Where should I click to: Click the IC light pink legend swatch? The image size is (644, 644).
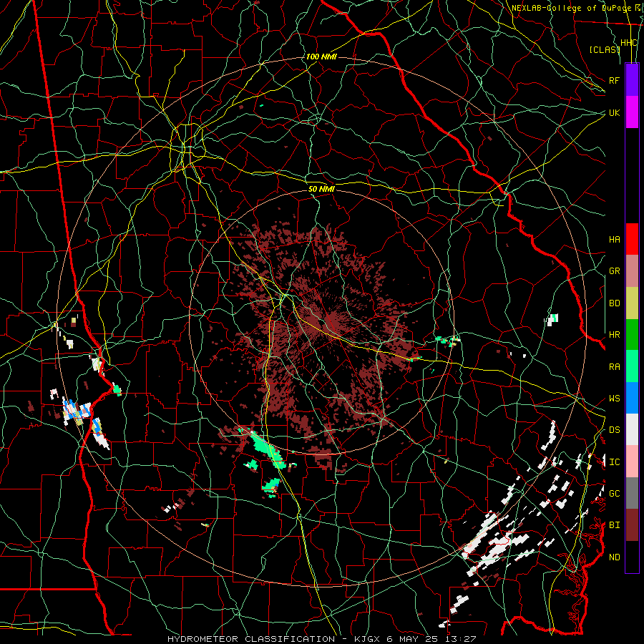pos(632,462)
